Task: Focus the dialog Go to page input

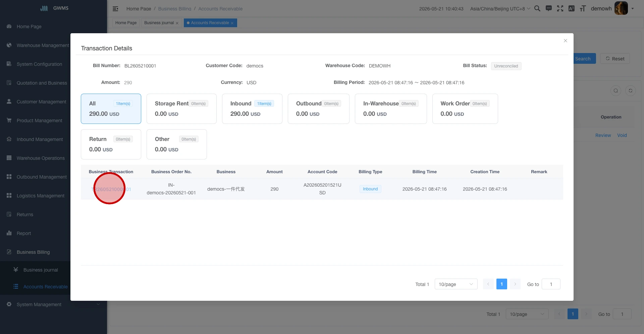Action: pos(551,284)
